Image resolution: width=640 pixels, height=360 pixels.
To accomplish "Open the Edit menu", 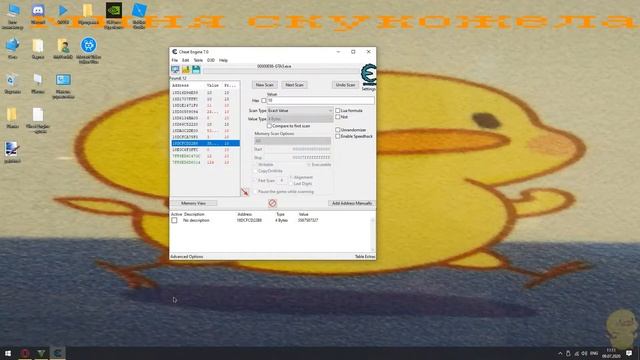I will 185,60.
